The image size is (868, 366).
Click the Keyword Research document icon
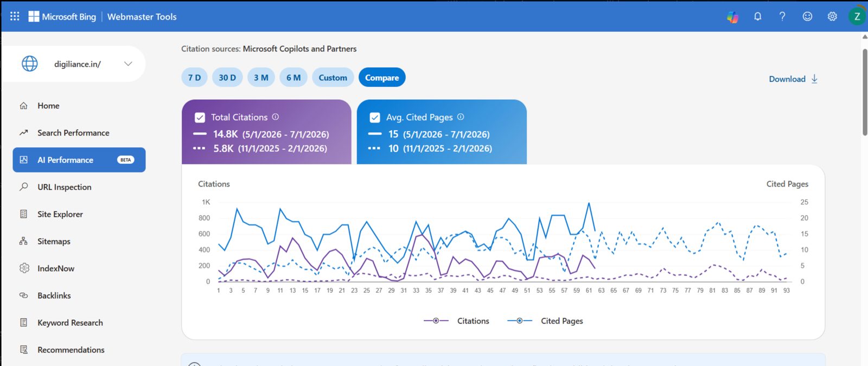tap(23, 323)
